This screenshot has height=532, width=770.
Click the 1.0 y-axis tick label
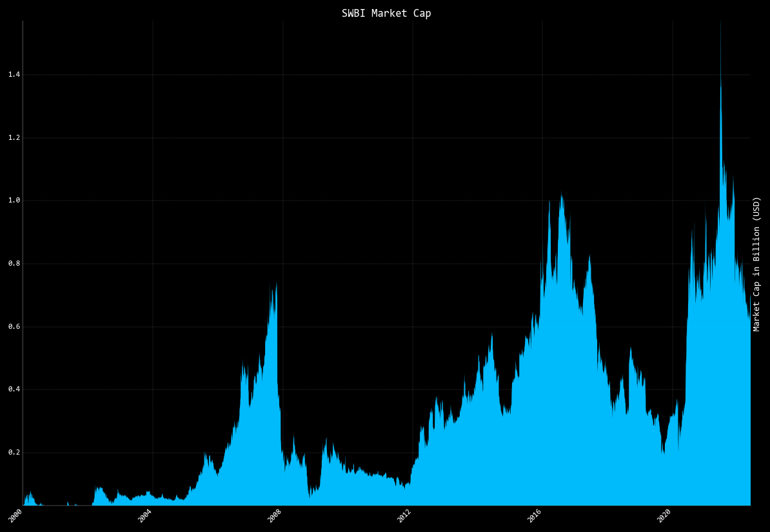14,201
